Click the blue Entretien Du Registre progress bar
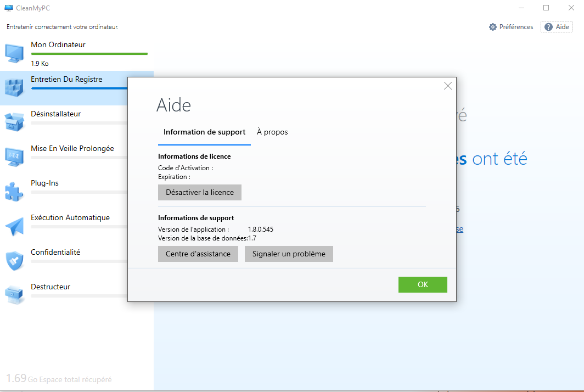 [79, 88]
